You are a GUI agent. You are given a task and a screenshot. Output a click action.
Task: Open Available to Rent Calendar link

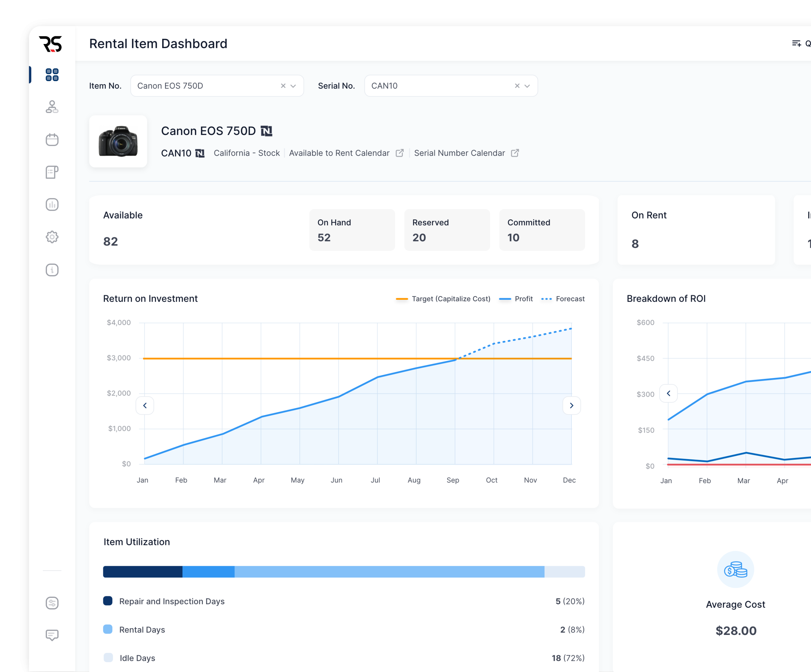(339, 153)
